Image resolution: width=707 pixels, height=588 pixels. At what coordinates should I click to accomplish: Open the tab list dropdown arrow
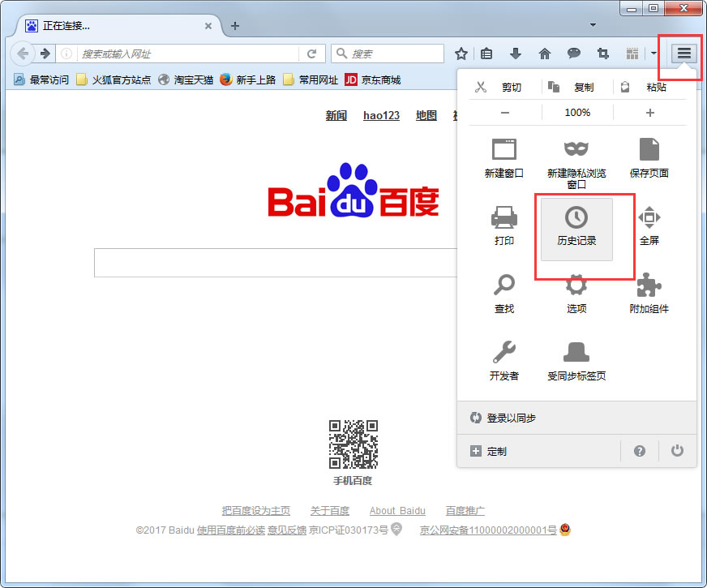coord(593,25)
